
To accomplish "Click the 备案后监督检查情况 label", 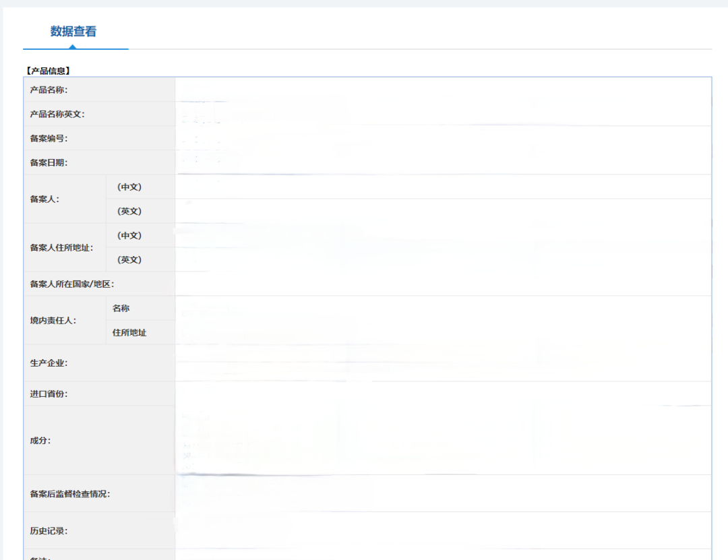I will 70,493.
